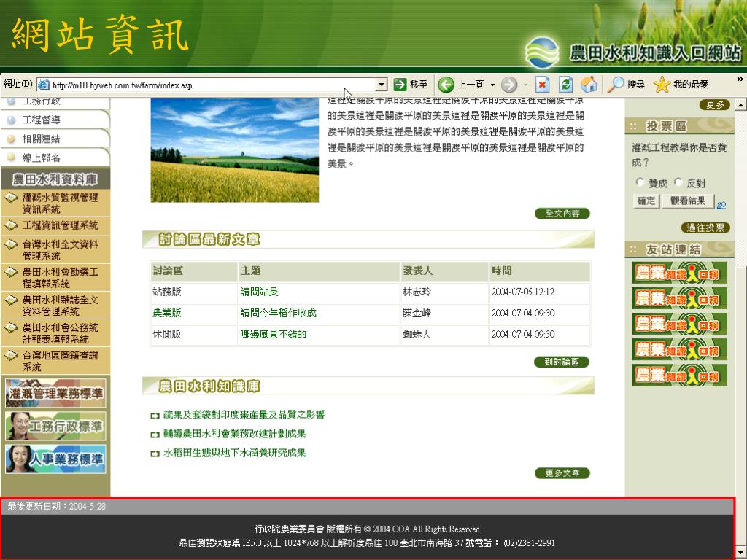Open the 過往投票 button
This screenshot has width=747, height=560.
coord(705,227)
